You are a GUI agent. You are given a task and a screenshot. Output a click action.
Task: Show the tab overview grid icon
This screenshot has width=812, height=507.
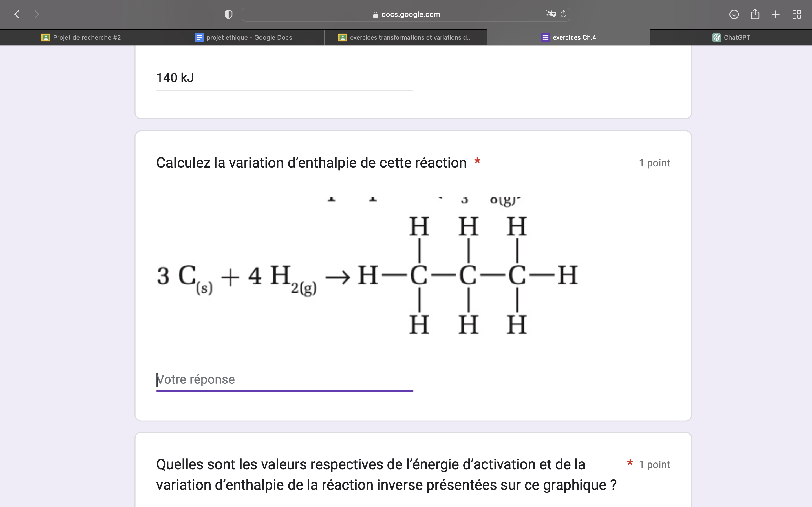pyautogui.click(x=796, y=14)
